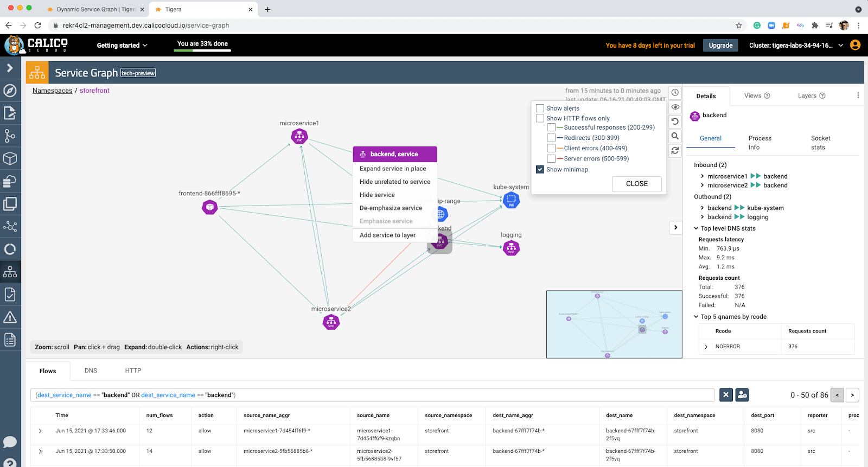Open the policy edit sidebar icon
Screen dimensions: 868x467
click(x=10, y=113)
